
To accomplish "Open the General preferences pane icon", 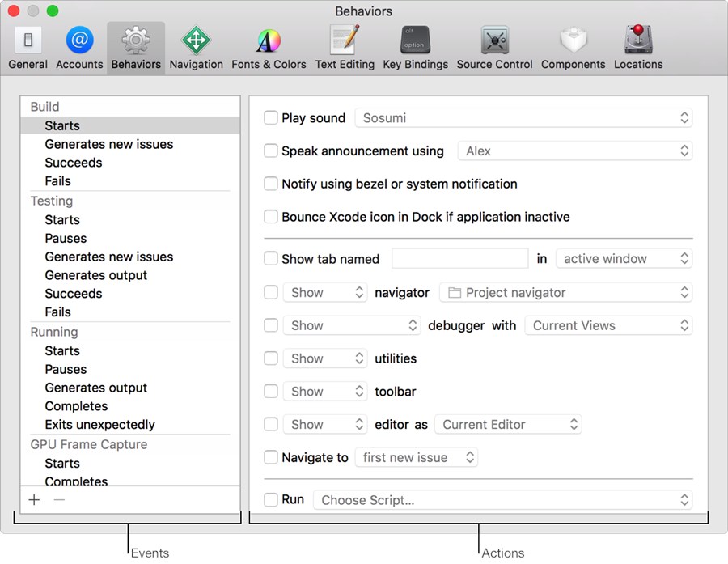I will click(x=28, y=40).
